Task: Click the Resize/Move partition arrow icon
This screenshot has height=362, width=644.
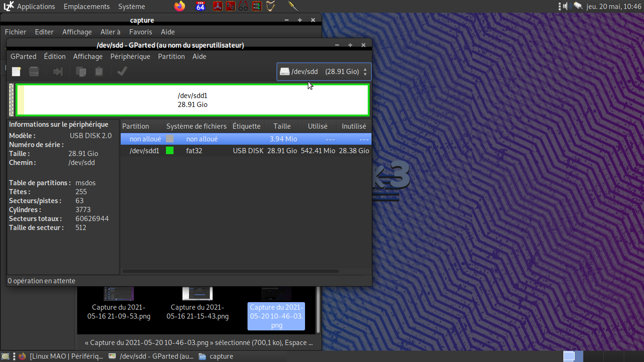Action: 58,72
